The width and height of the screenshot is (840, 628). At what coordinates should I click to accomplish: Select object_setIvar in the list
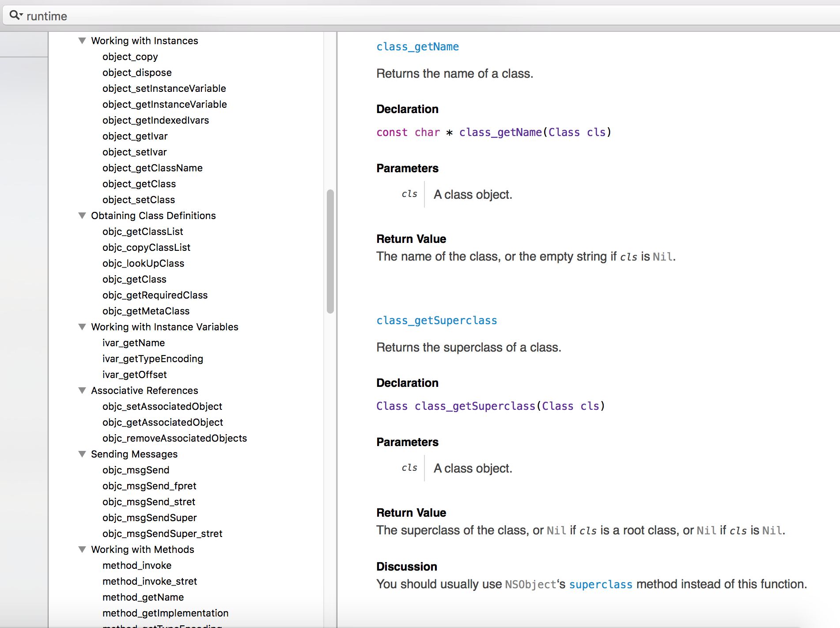coord(134,152)
